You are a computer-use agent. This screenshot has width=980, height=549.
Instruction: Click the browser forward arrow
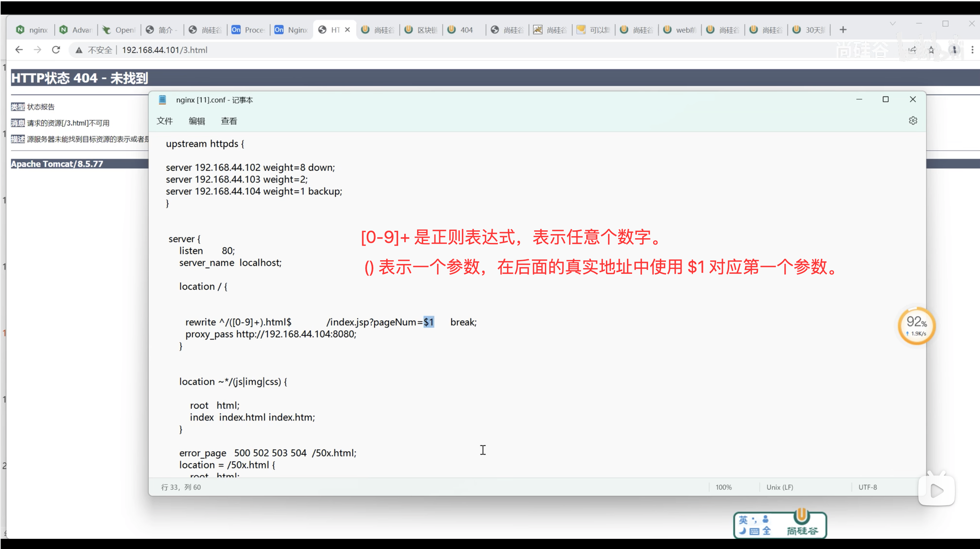click(37, 50)
